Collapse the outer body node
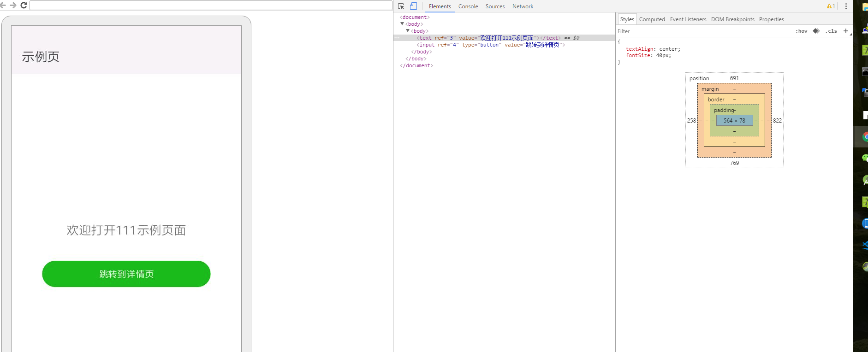 (402, 24)
